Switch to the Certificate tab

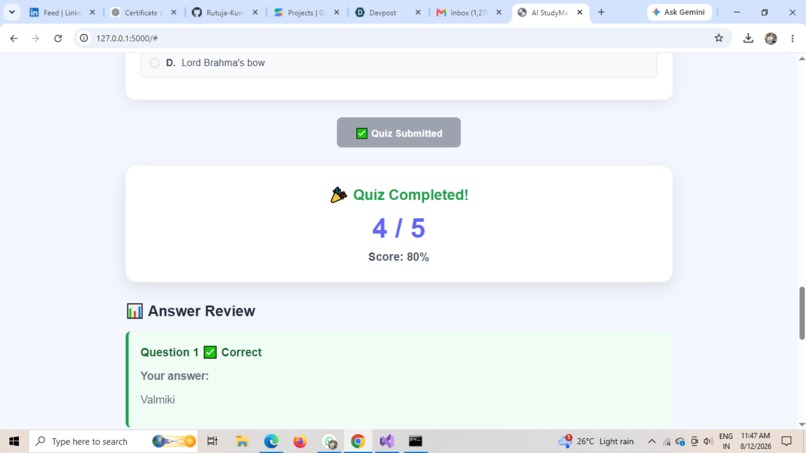coord(144,12)
